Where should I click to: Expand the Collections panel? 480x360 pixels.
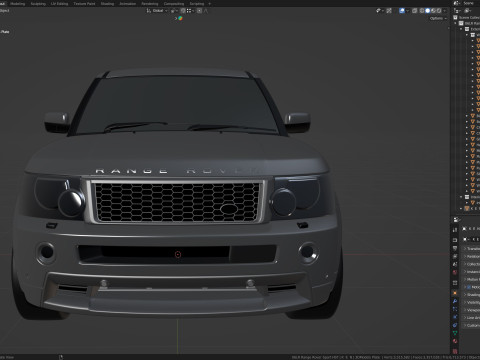click(472, 264)
